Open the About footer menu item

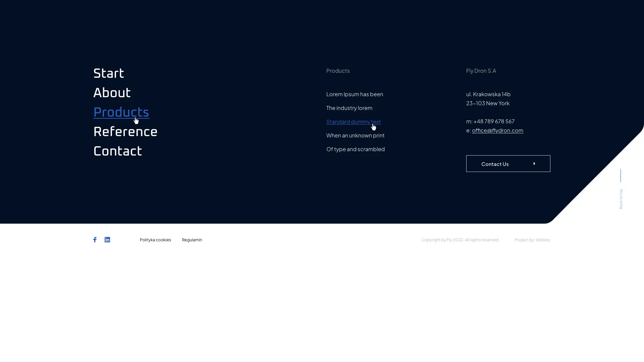coord(112,93)
